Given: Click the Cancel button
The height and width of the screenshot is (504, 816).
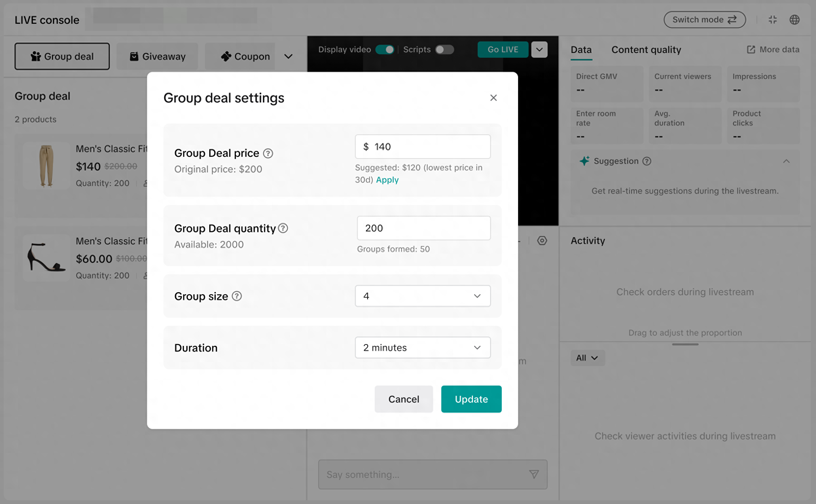Looking at the screenshot, I should point(404,399).
